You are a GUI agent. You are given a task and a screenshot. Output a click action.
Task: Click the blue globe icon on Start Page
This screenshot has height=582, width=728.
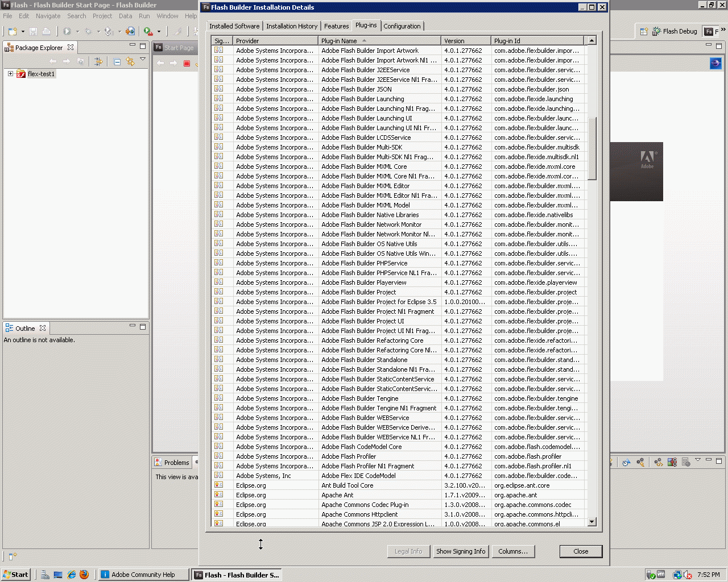715,64
